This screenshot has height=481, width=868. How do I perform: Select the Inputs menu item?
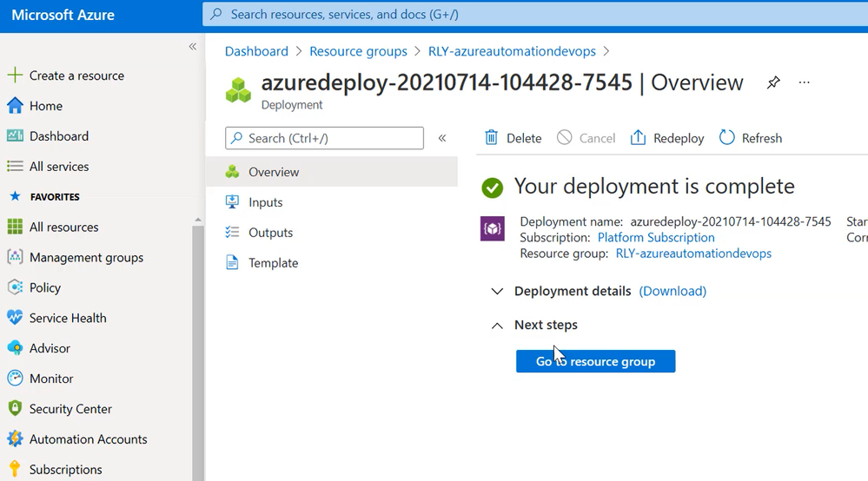pyautogui.click(x=332, y=202)
